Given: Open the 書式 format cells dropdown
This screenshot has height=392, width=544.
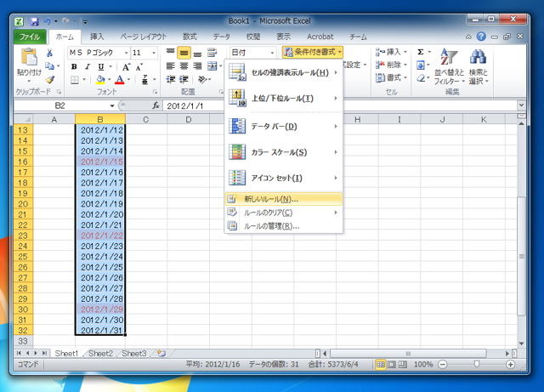Looking at the screenshot, I should 391,77.
